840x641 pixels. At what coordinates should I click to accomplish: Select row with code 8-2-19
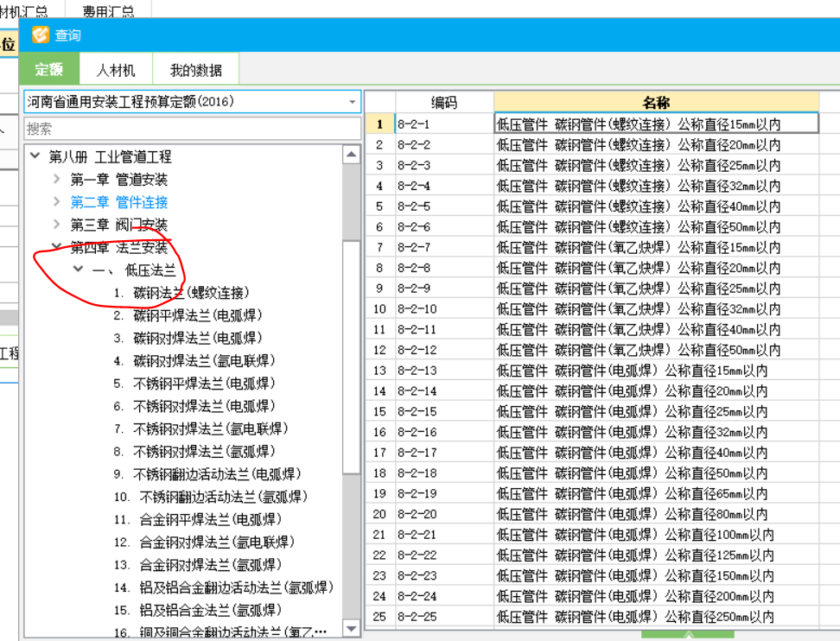(444, 493)
